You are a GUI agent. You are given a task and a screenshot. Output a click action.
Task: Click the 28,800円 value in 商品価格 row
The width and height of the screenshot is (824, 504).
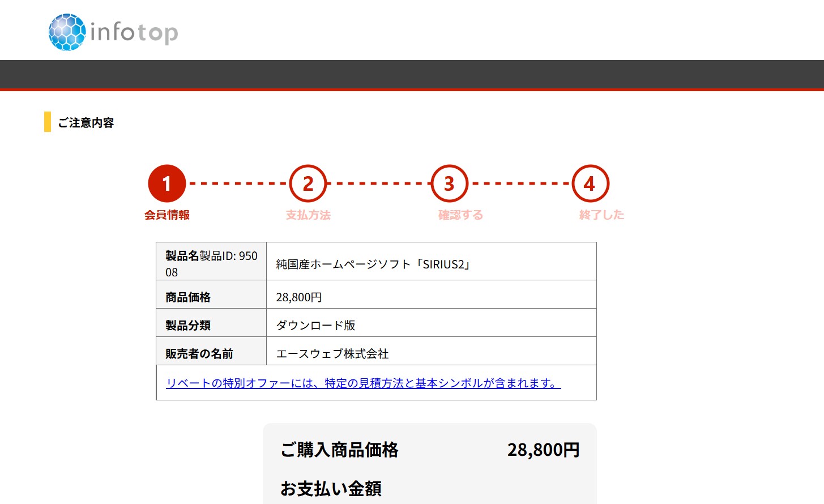pyautogui.click(x=299, y=297)
